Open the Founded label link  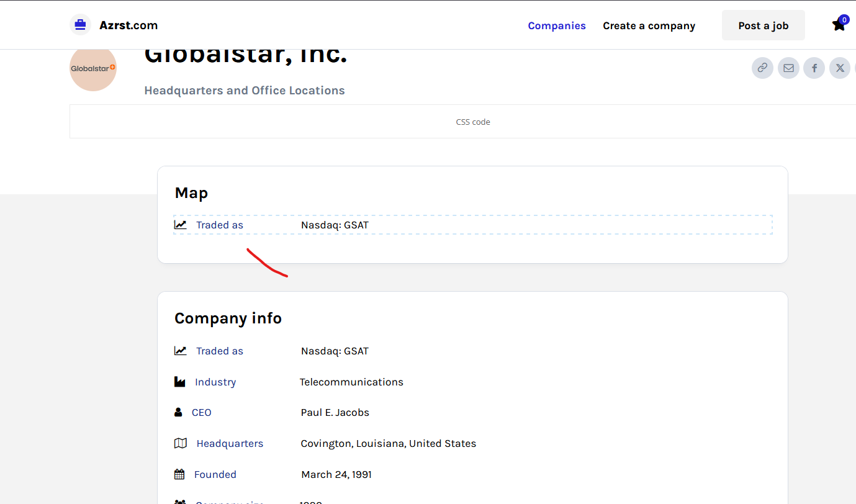point(215,474)
